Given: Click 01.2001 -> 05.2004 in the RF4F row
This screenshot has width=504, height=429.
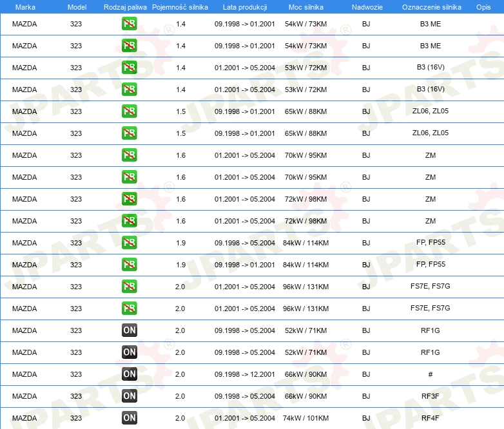Looking at the screenshot, I should (245, 418).
